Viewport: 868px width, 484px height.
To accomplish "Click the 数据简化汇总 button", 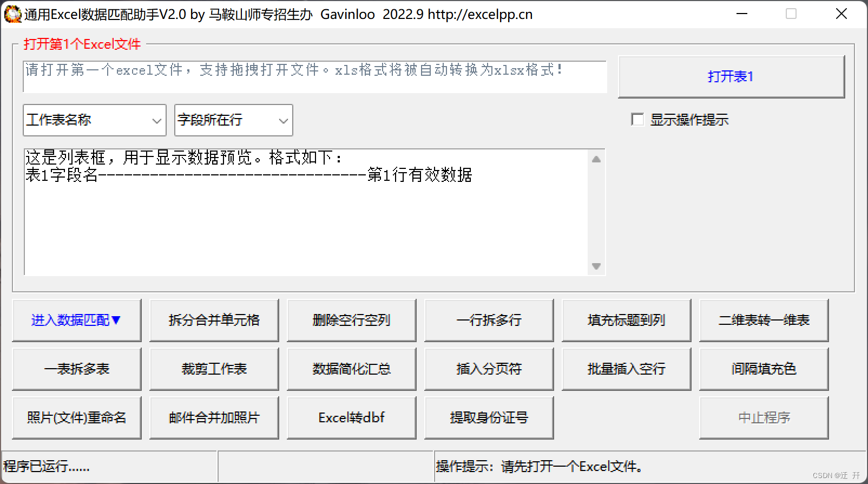I will pyautogui.click(x=351, y=369).
